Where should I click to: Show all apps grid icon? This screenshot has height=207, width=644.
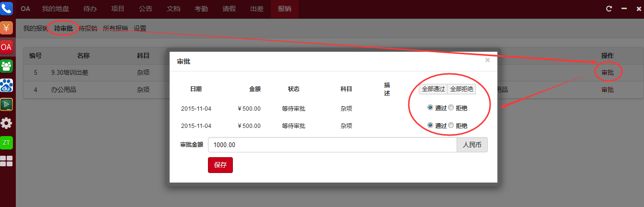(x=6, y=161)
